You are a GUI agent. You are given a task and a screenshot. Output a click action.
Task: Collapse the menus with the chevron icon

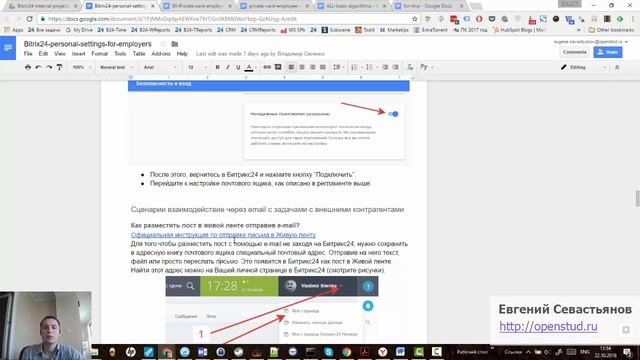point(617,67)
